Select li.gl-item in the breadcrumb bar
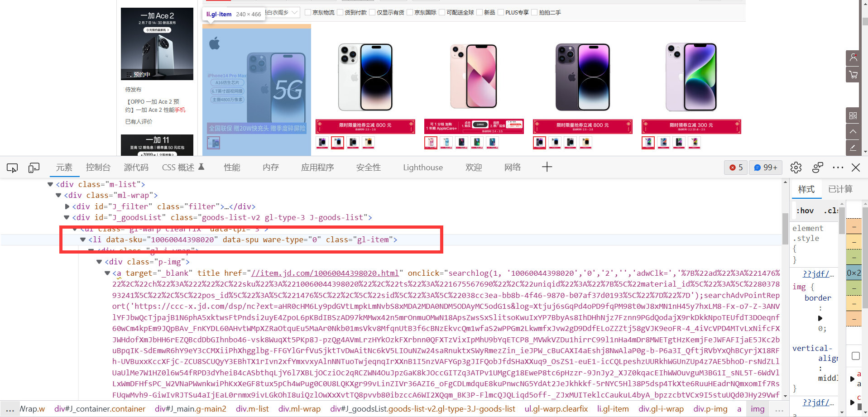This screenshot has height=417, width=868. (x=613, y=409)
